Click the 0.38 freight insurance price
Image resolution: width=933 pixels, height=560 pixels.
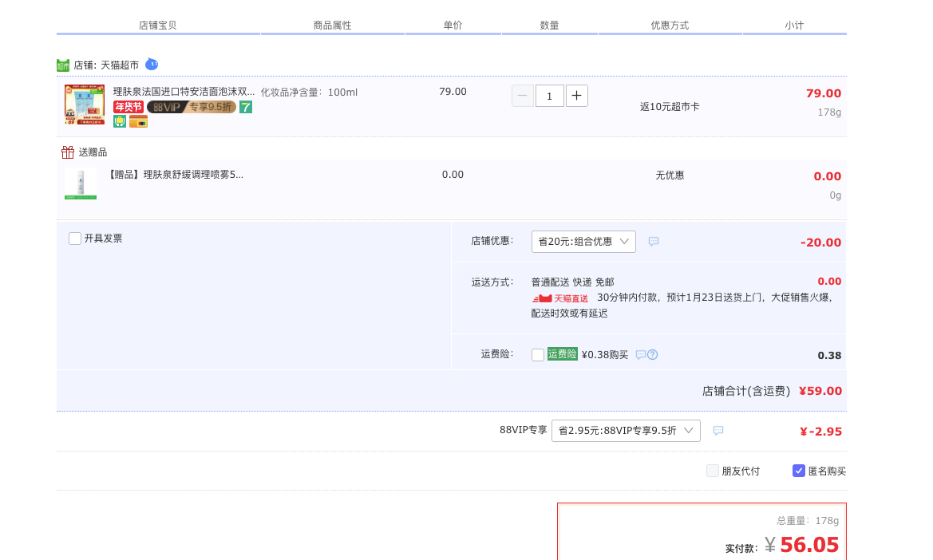click(x=829, y=356)
